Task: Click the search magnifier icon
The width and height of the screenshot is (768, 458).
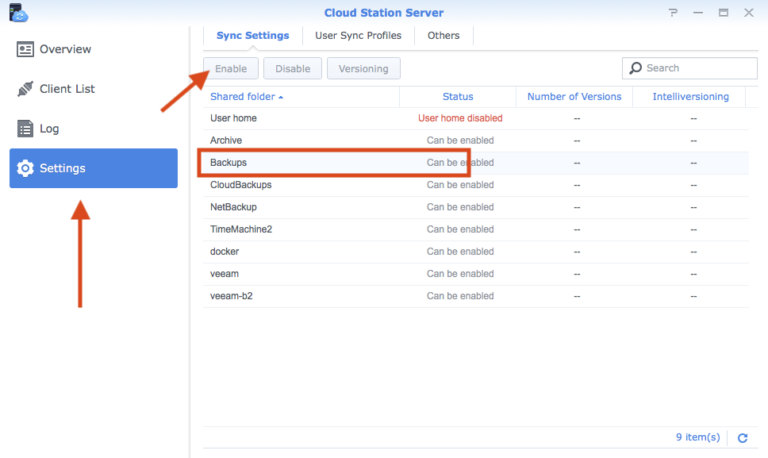Action: click(x=636, y=68)
